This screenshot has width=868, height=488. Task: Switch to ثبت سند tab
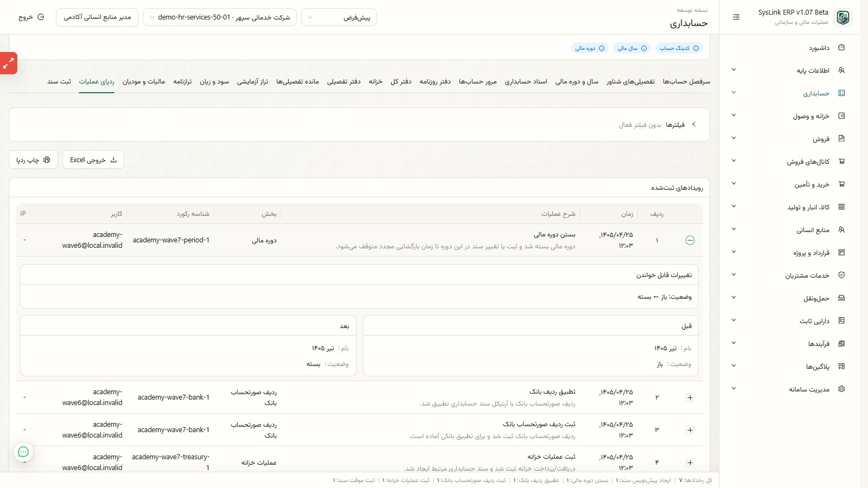point(59,82)
